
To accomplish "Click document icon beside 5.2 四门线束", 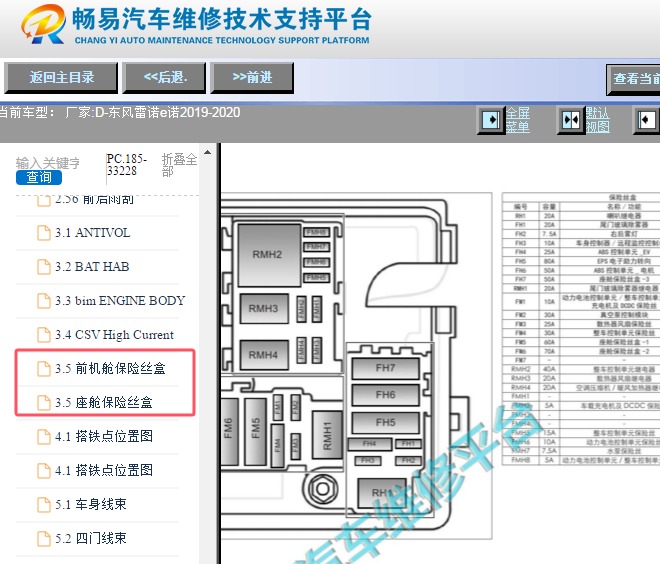I will (43, 538).
